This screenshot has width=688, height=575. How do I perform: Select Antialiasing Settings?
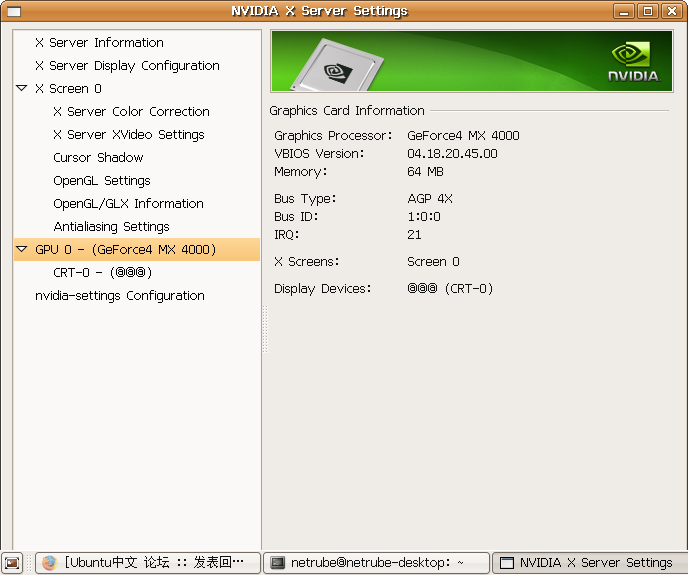(111, 226)
